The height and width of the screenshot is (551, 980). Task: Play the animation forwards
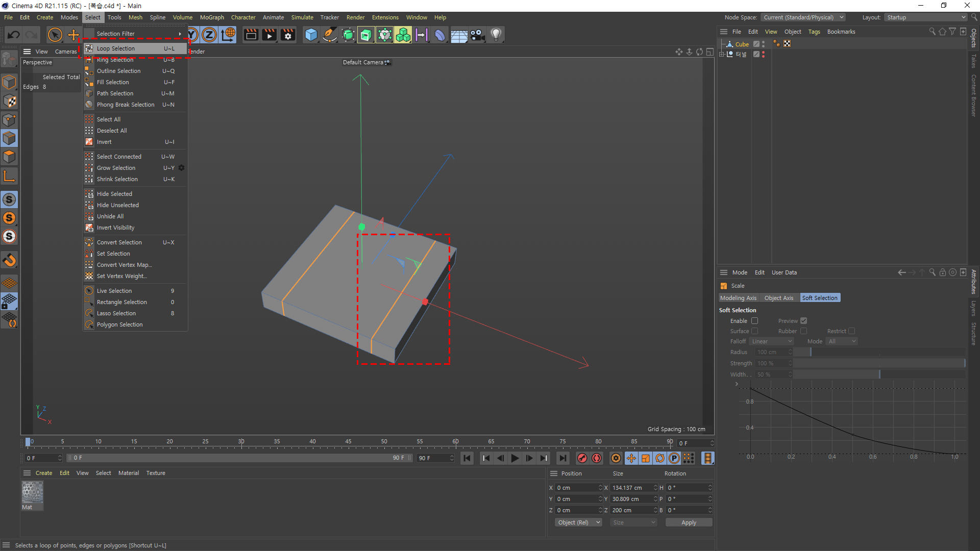pos(514,458)
